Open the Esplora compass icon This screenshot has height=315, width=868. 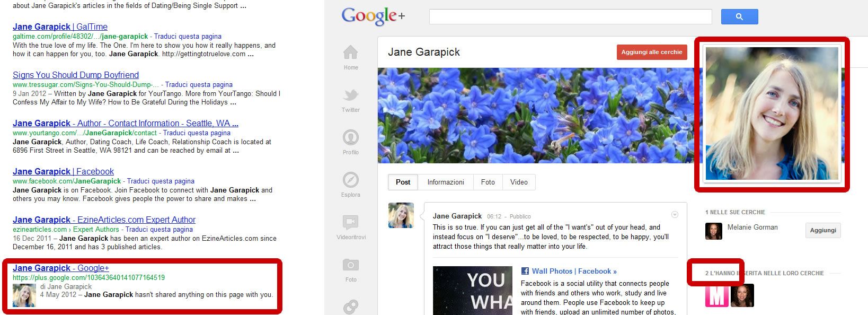pos(351,180)
